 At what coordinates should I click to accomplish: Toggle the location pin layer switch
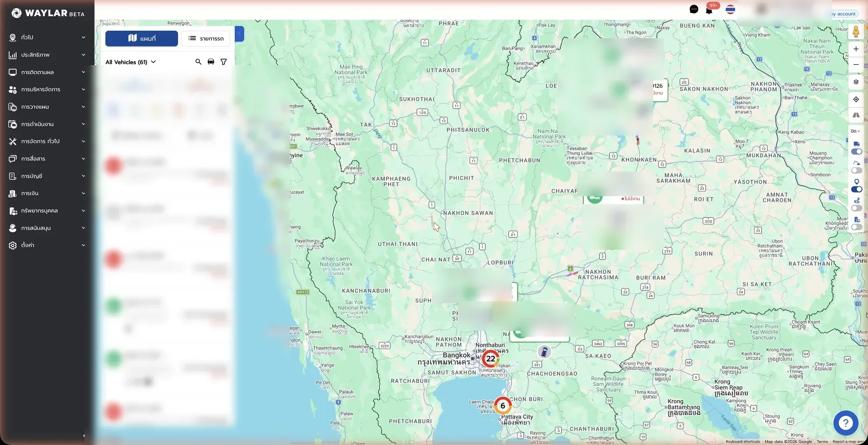[x=856, y=189]
